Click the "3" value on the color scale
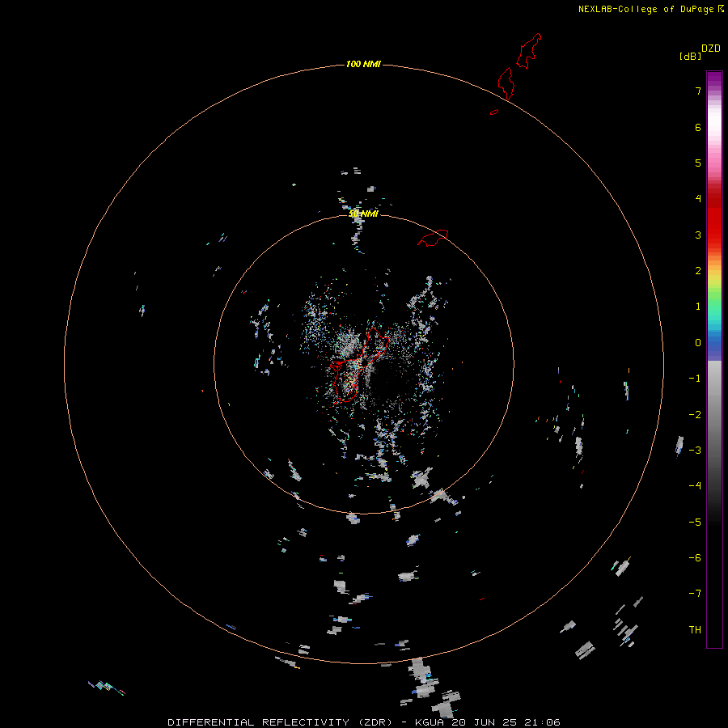The image size is (728, 728). pos(698,235)
